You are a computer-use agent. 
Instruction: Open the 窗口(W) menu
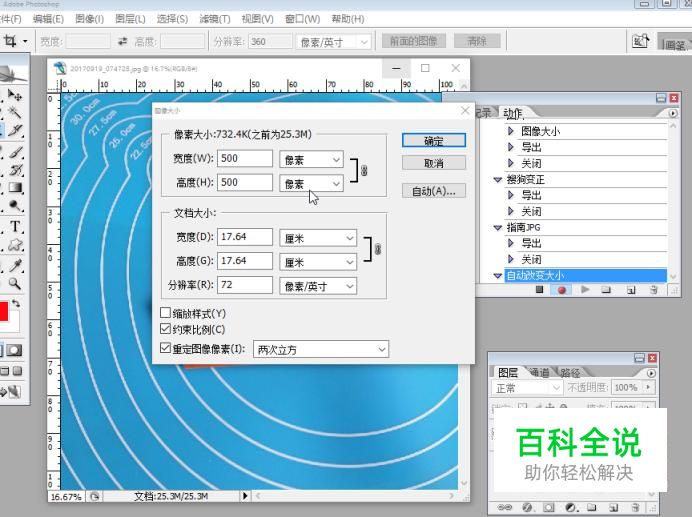click(x=302, y=19)
